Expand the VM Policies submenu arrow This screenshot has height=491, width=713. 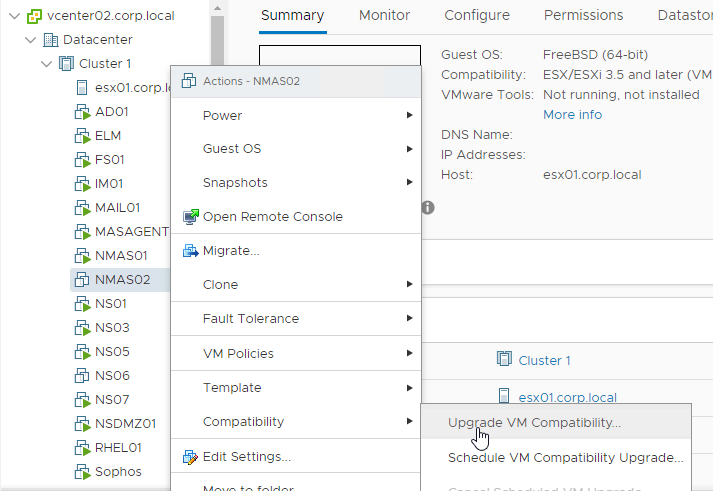click(409, 353)
